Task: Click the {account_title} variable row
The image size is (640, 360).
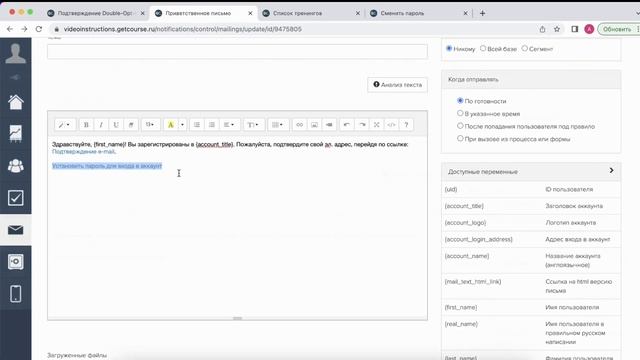Action: tap(531, 206)
